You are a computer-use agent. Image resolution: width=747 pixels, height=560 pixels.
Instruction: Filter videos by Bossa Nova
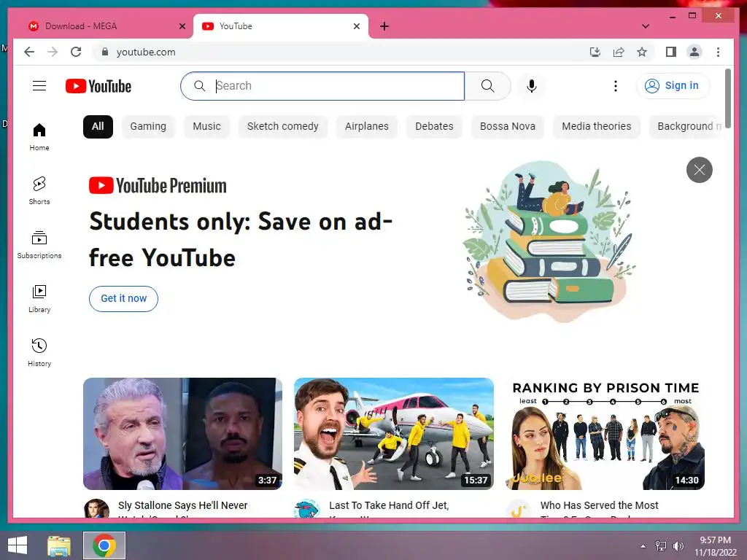(508, 126)
